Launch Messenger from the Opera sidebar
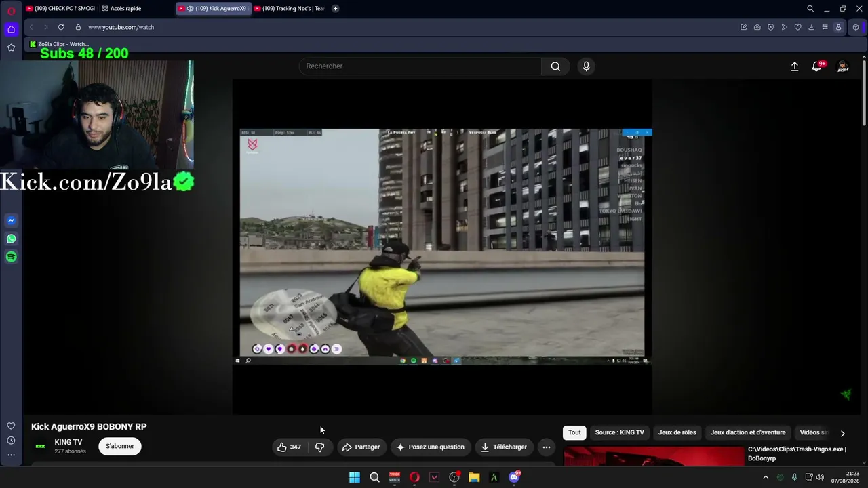The image size is (868, 488). pos(11,220)
